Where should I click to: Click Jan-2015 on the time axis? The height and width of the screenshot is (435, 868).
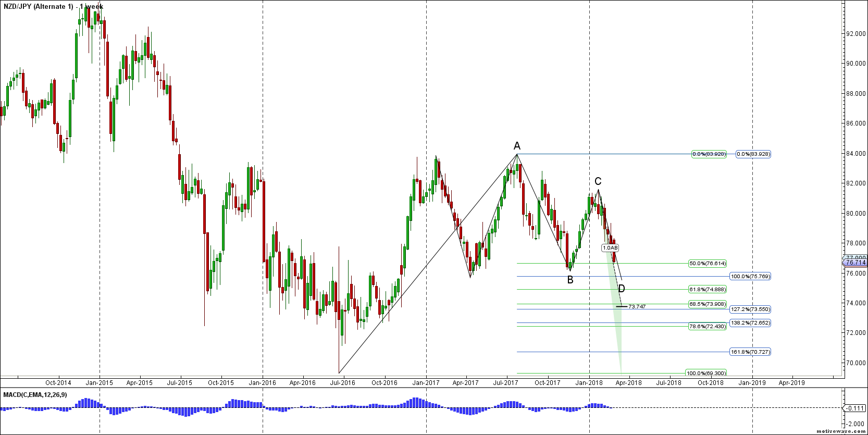click(100, 383)
